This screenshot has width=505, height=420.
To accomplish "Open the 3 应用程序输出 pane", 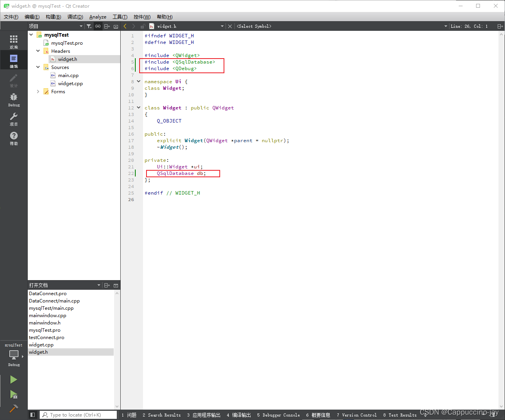I will click(x=204, y=415).
